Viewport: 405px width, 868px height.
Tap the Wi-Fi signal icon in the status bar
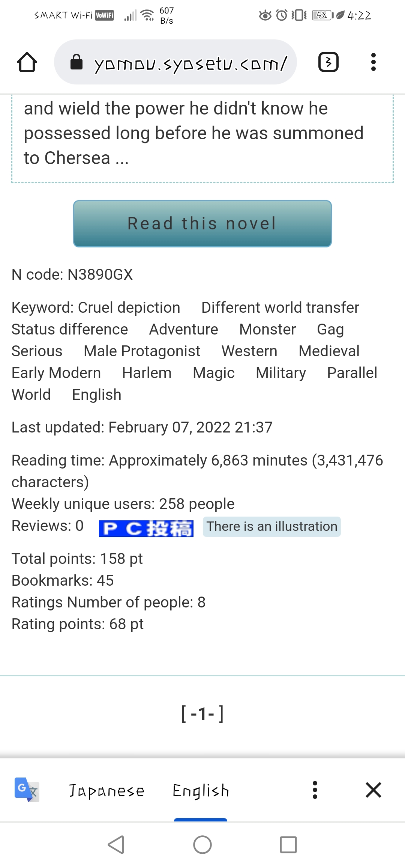[x=147, y=15]
